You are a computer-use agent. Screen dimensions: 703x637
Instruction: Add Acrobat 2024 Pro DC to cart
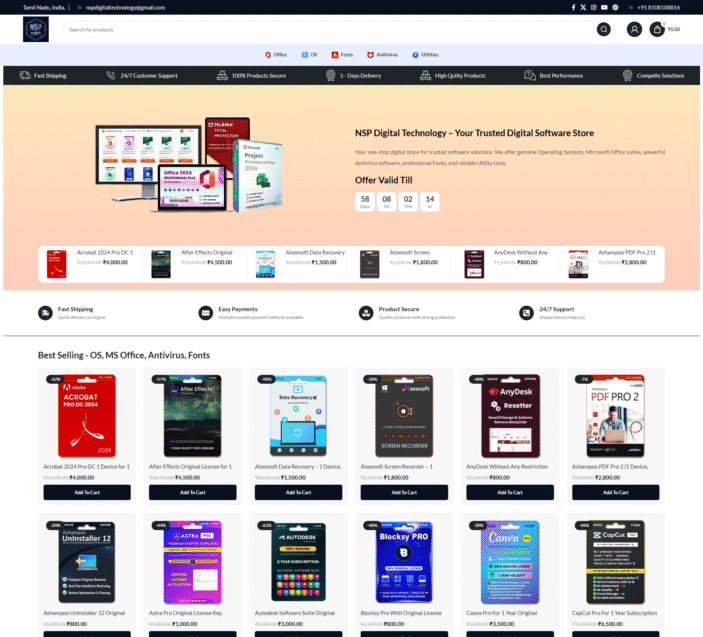point(87,492)
